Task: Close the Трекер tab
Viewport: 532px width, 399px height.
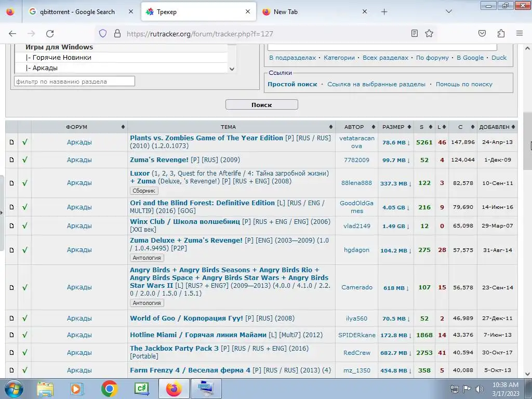Action: point(248,11)
